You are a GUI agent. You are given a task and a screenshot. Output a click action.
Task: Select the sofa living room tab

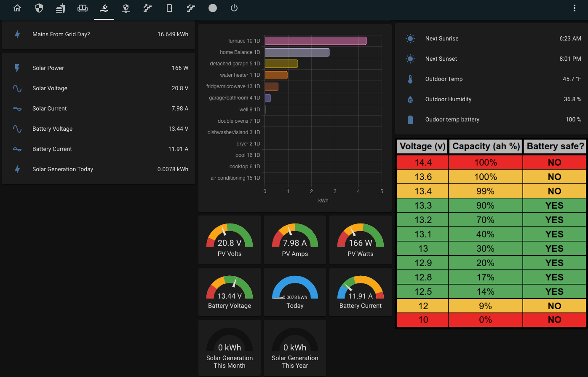(x=83, y=8)
